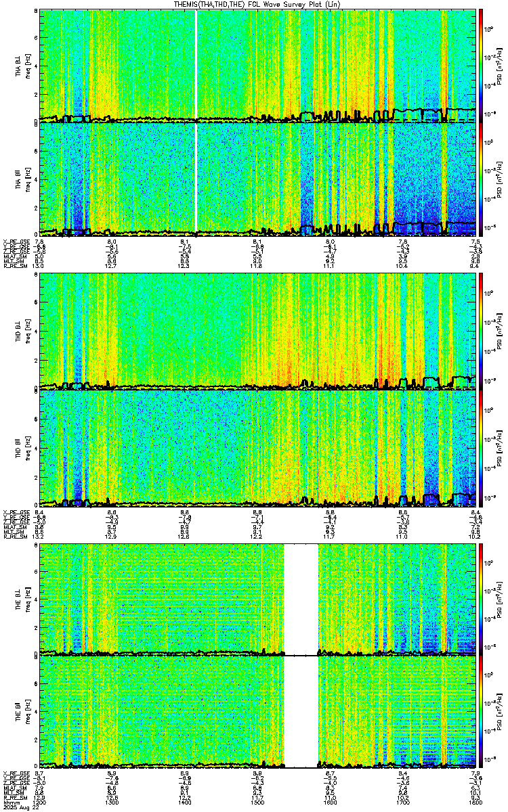Click the PSD color bar beside THD B⊥
The height and width of the screenshot is (812, 508).
481,331
